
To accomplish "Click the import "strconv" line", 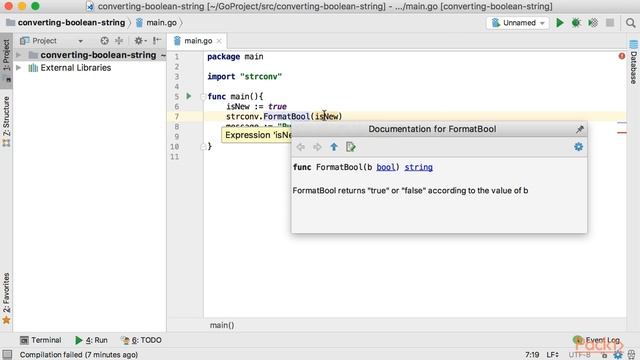I will [244, 77].
